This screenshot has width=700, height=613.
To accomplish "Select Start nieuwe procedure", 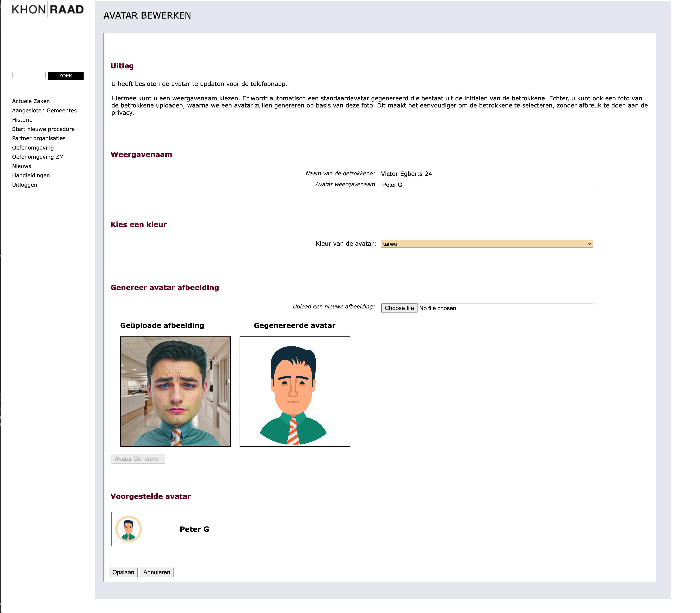I will [43, 129].
